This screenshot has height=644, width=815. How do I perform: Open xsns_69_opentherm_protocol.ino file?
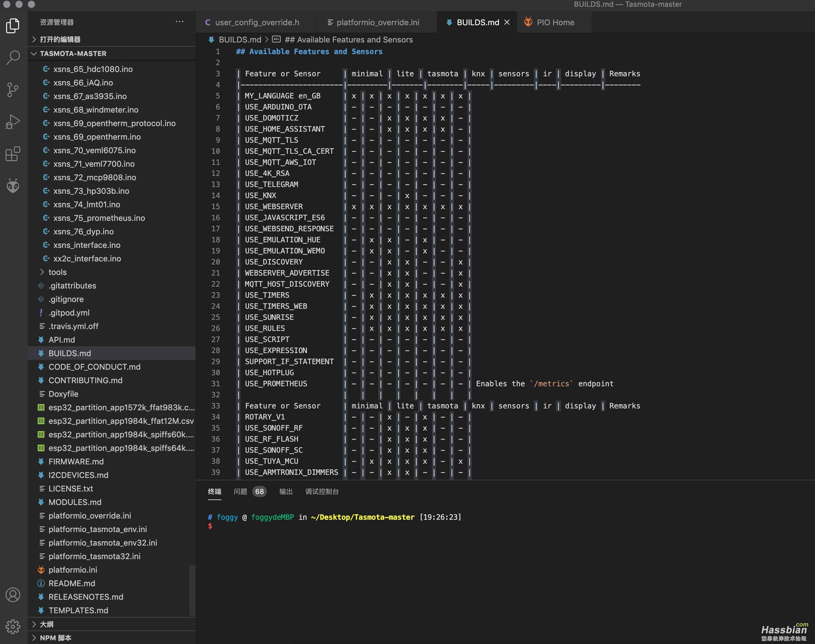pos(112,123)
